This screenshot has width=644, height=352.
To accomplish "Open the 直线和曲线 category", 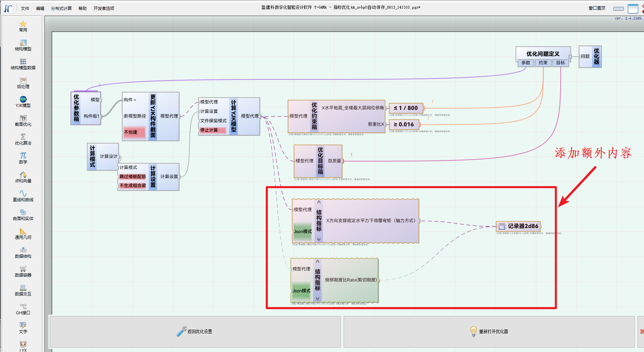I will (23, 196).
